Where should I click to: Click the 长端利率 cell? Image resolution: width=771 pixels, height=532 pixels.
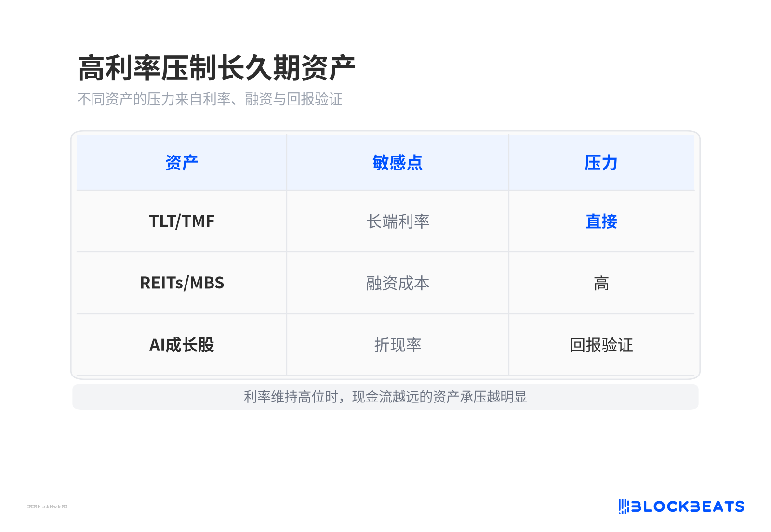point(398,221)
